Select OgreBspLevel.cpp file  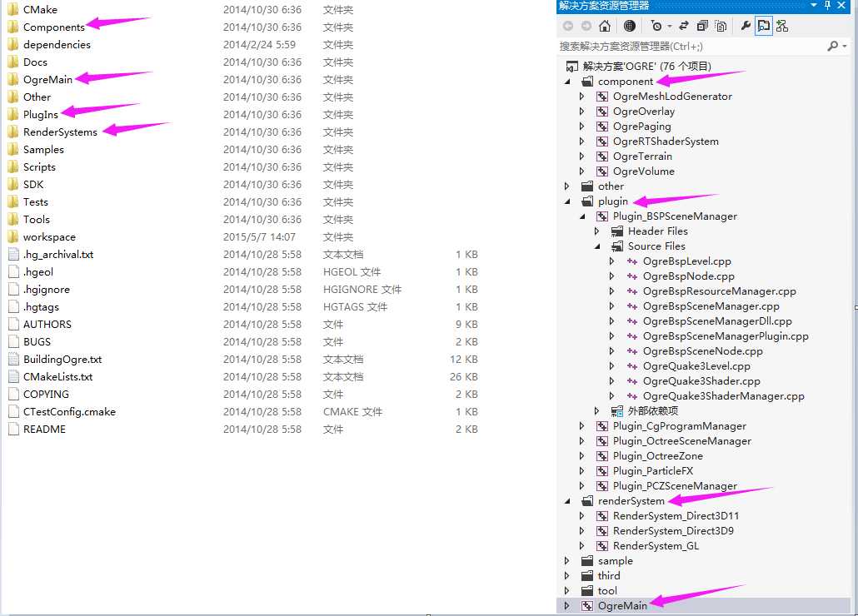pos(686,261)
